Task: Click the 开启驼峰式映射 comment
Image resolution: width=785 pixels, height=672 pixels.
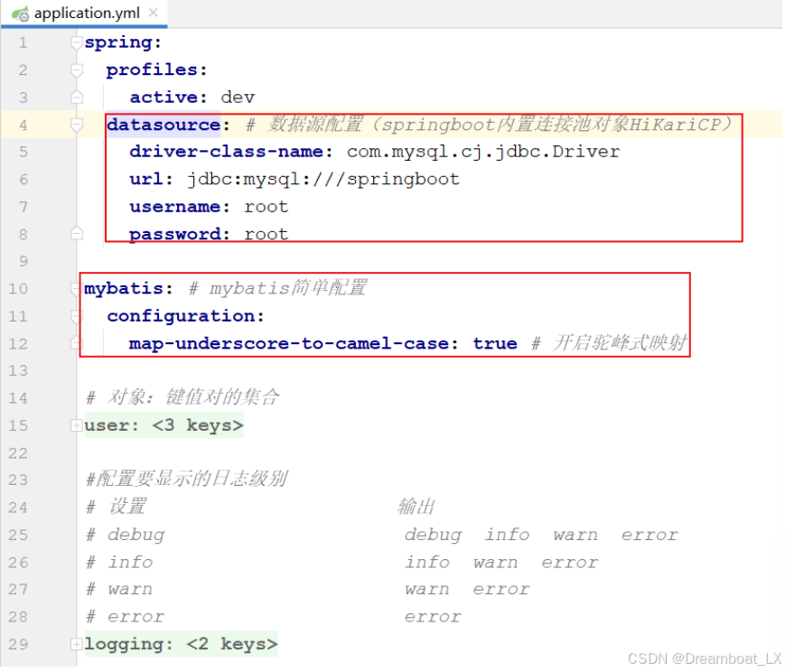Action: point(609,343)
